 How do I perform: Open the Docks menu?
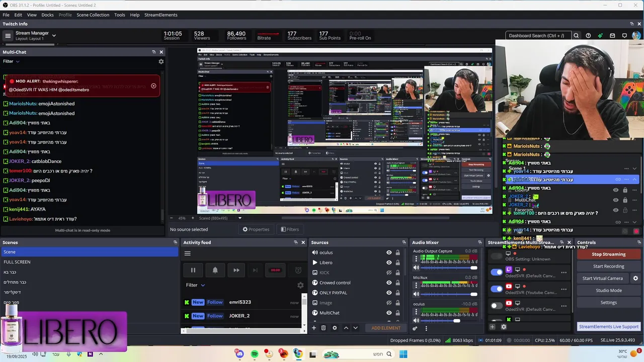47,15
